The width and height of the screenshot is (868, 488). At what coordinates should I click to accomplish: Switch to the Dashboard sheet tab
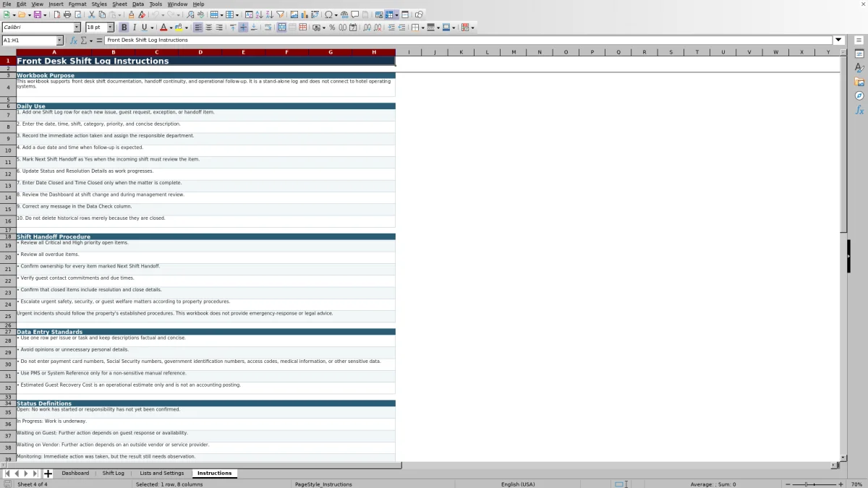pyautogui.click(x=75, y=474)
